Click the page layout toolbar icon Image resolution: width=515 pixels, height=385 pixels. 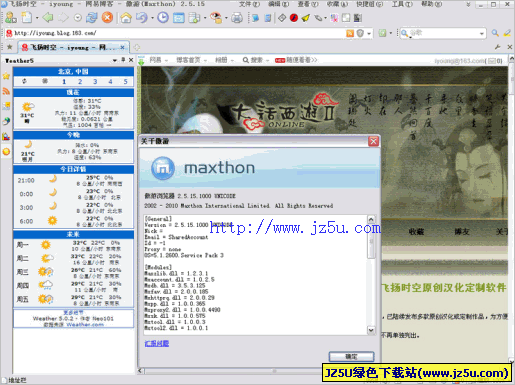(194, 17)
